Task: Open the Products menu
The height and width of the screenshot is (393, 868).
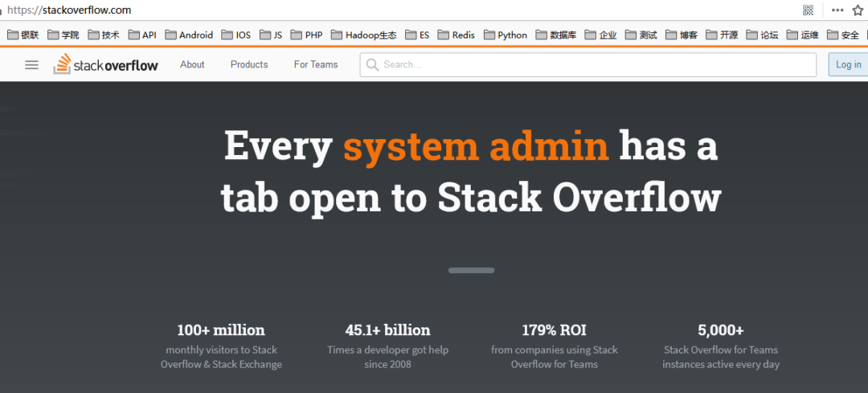Action: click(x=249, y=65)
